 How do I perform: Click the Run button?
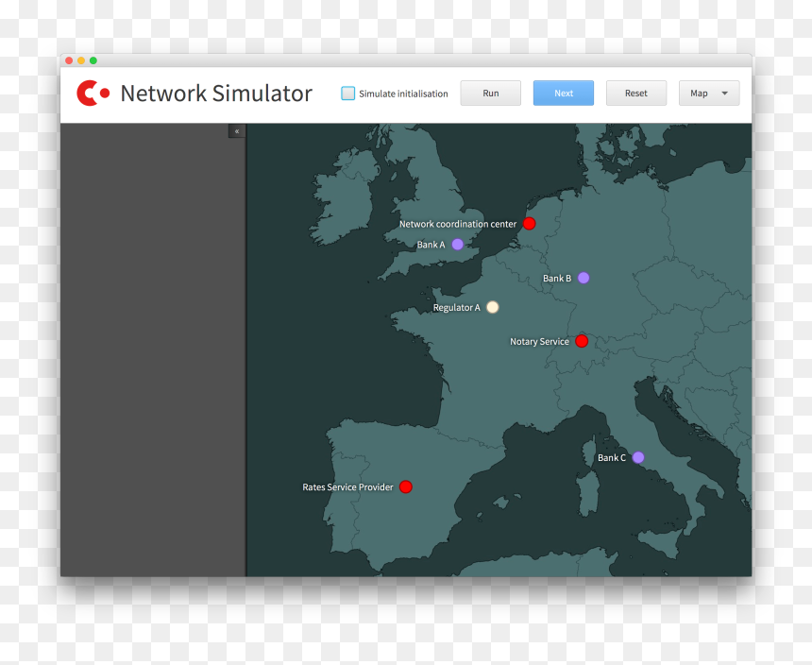[490, 94]
